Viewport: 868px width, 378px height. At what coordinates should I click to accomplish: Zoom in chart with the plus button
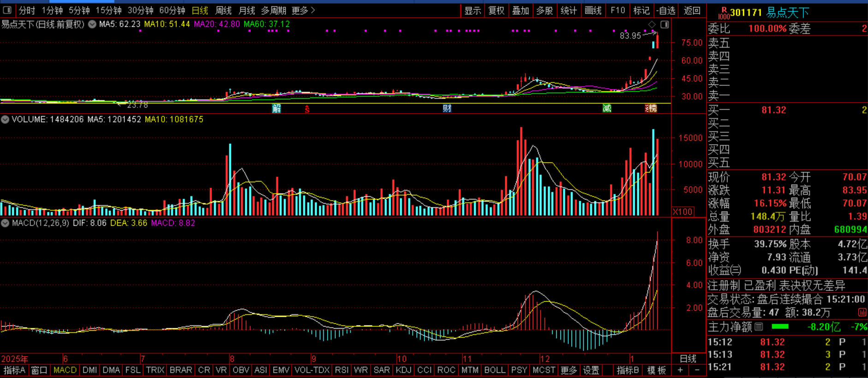(680, 370)
